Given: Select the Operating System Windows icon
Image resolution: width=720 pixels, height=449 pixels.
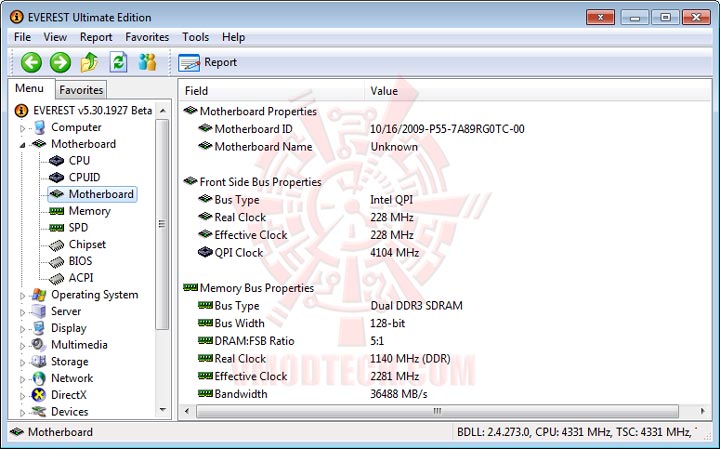Looking at the screenshot, I should coord(39,295).
